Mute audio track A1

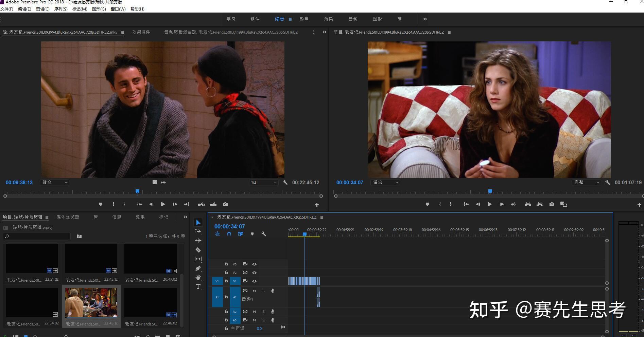254,291
